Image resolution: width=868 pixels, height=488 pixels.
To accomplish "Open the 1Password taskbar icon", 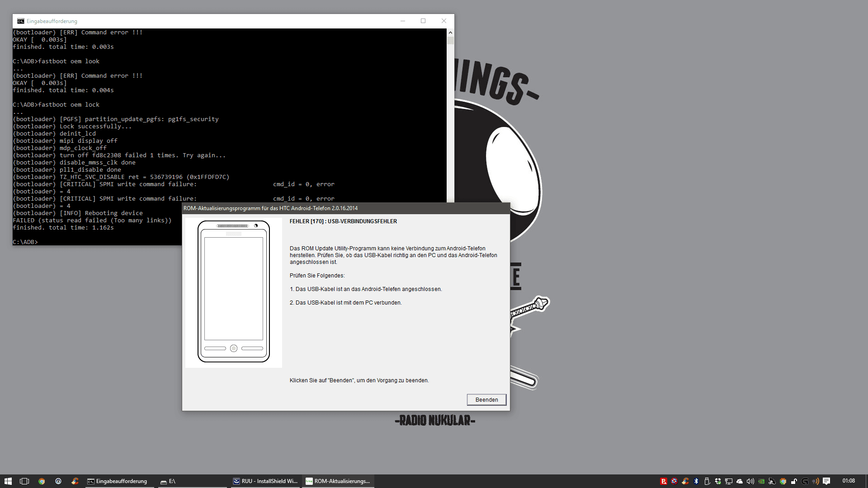I will (x=58, y=481).
